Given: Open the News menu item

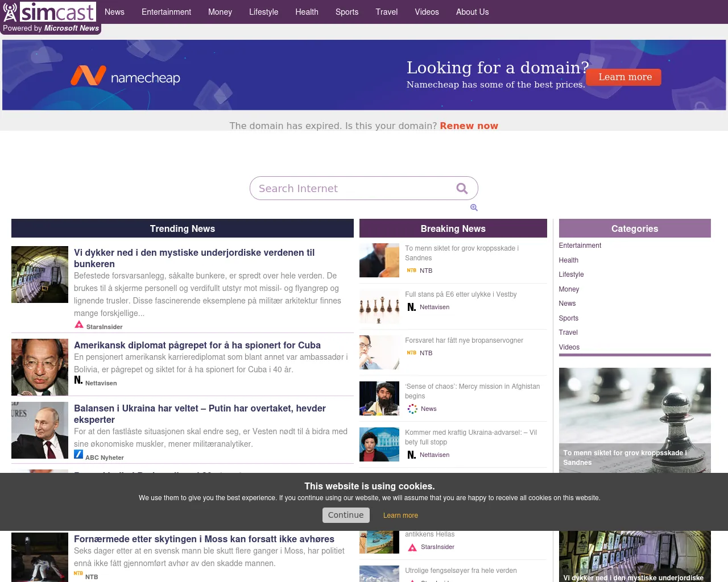Looking at the screenshot, I should click(x=114, y=12).
